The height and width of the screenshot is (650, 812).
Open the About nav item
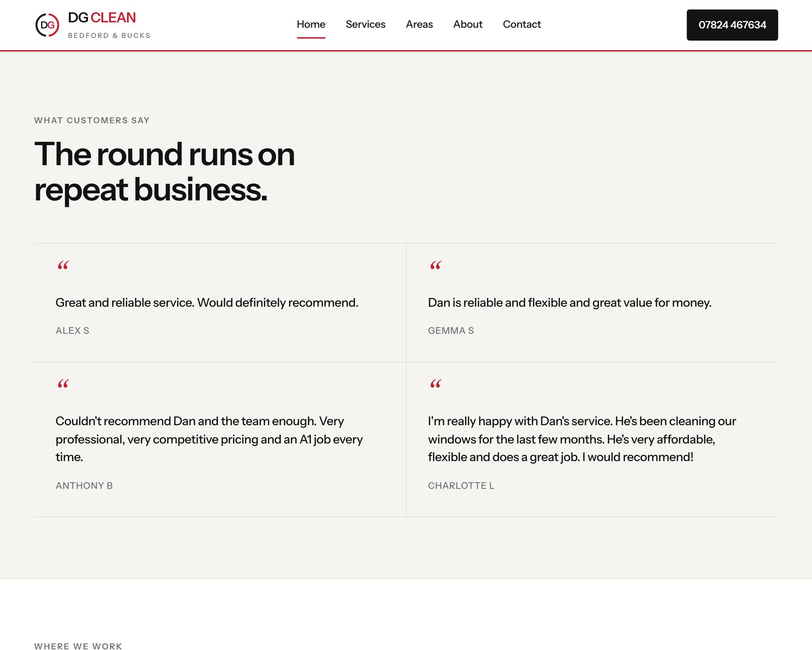pyautogui.click(x=468, y=24)
